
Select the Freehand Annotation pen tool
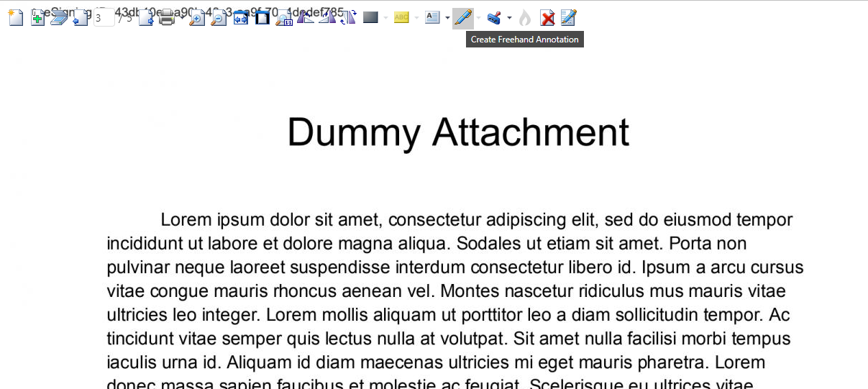click(463, 17)
